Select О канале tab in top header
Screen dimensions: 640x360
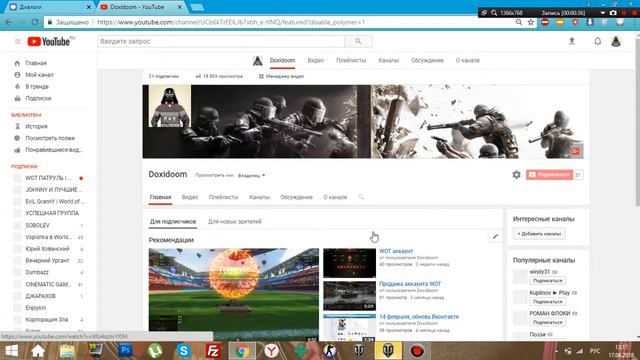468,60
